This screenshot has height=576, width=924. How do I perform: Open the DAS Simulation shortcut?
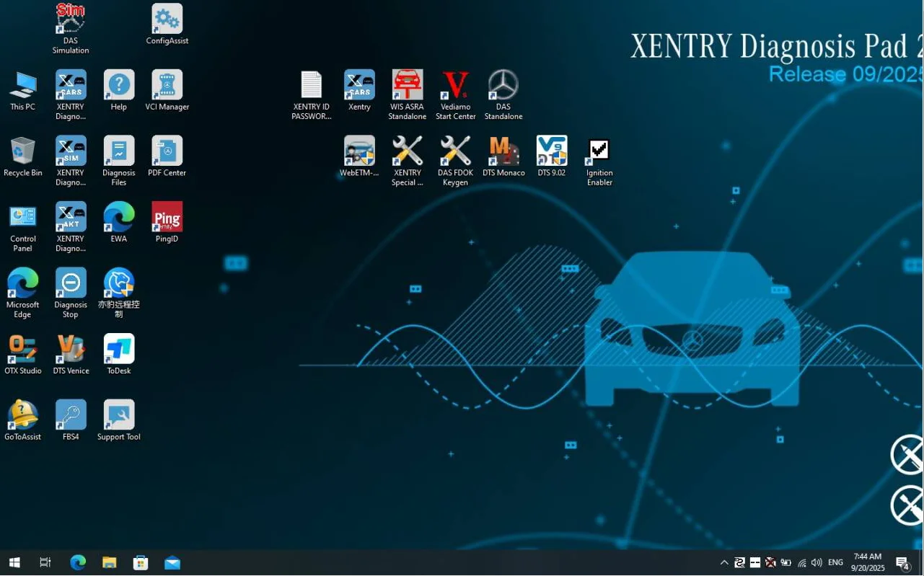pyautogui.click(x=71, y=29)
